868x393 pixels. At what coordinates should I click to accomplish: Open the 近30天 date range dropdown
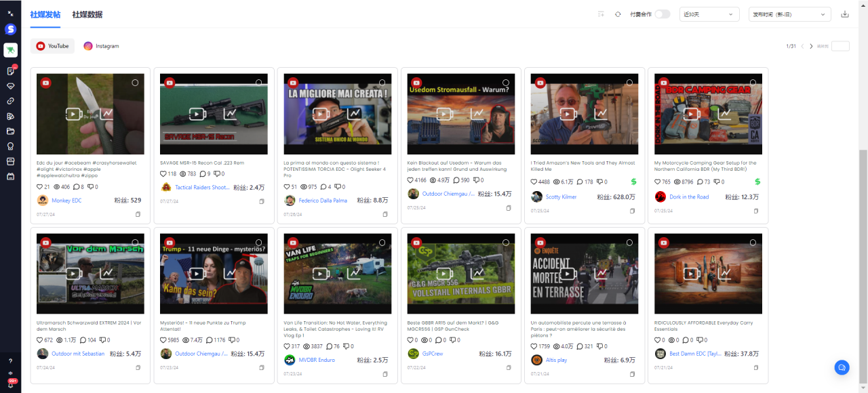[x=710, y=14]
